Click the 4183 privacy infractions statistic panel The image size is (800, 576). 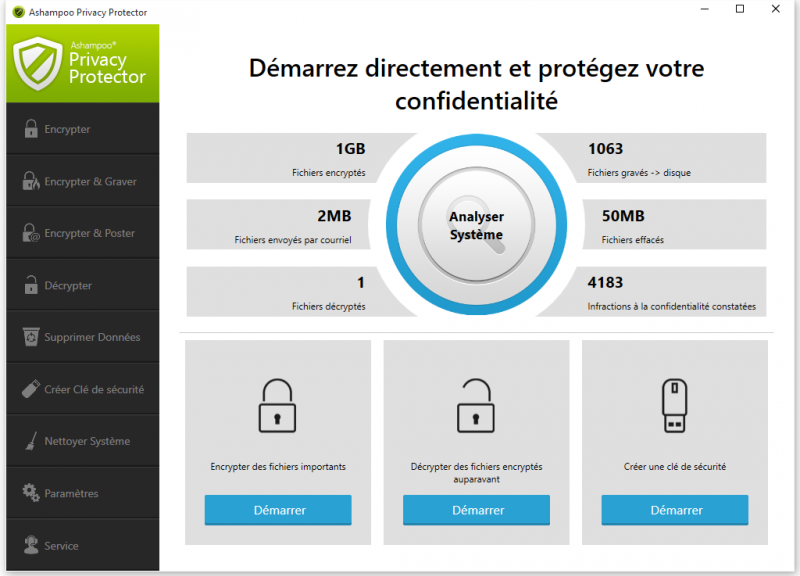[x=675, y=291]
